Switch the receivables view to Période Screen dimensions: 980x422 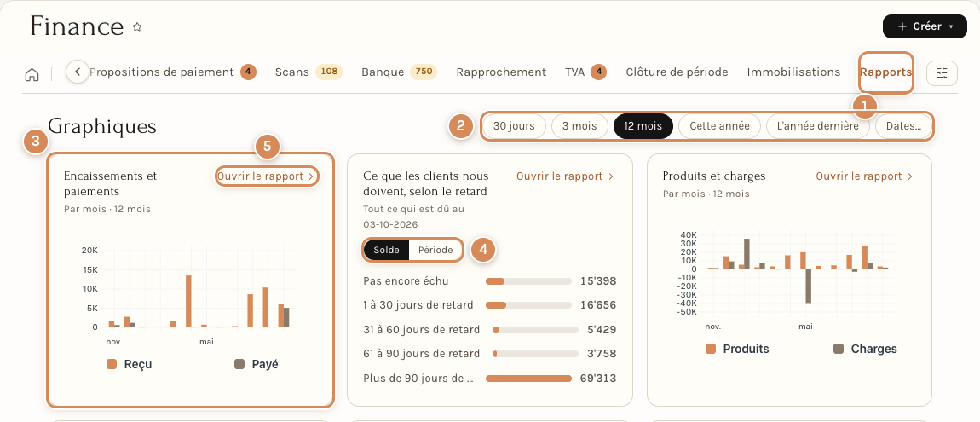click(x=435, y=250)
